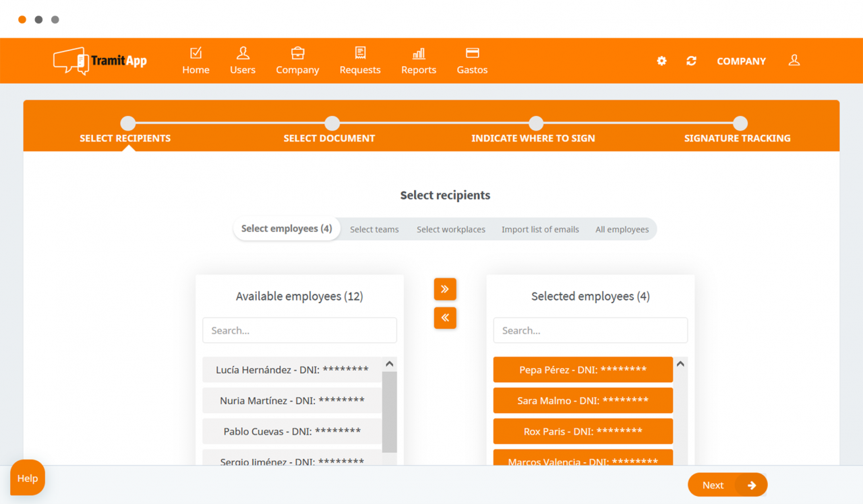Open settings gear icon
This screenshot has width=863, height=504.
[x=661, y=61]
